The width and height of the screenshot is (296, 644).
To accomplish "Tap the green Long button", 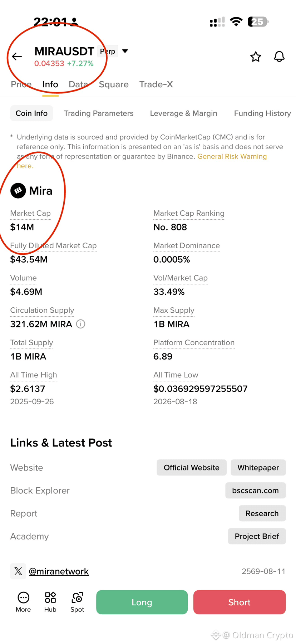I will [x=142, y=602].
